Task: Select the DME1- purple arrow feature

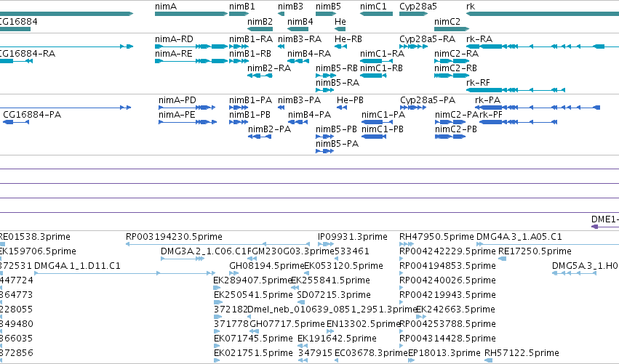Action: click(604, 227)
